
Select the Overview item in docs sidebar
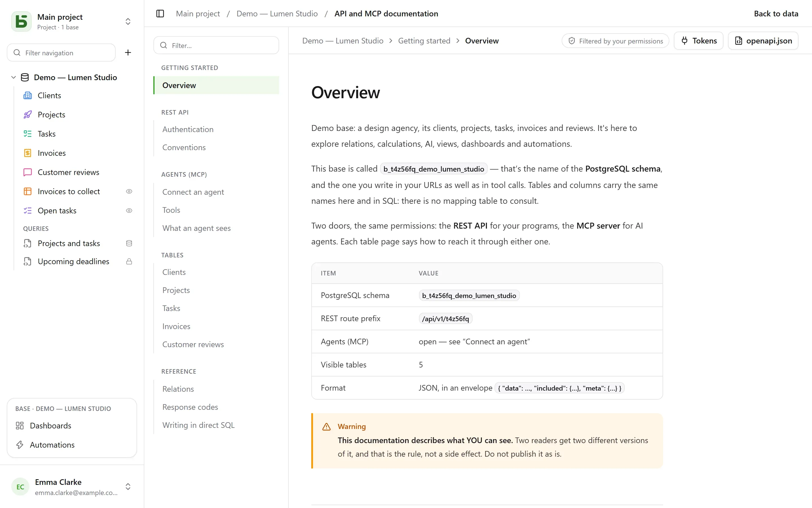tap(217, 85)
